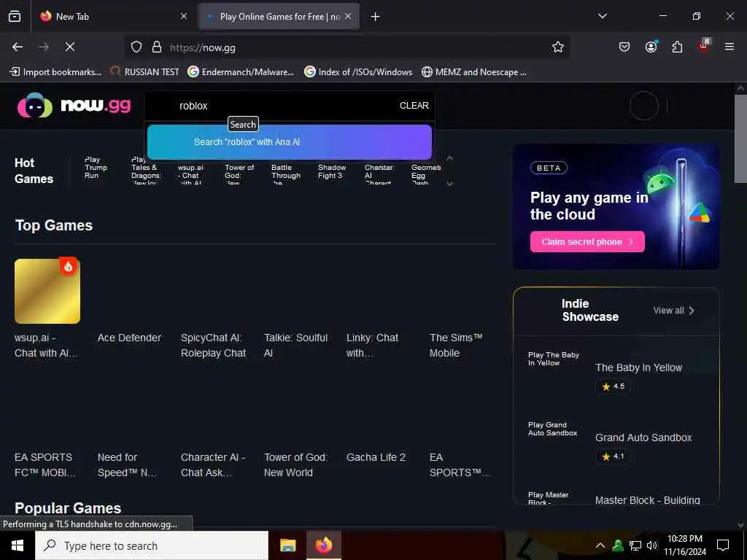
Task: Open Character AI - Chat Ask game
Action: [x=213, y=464]
